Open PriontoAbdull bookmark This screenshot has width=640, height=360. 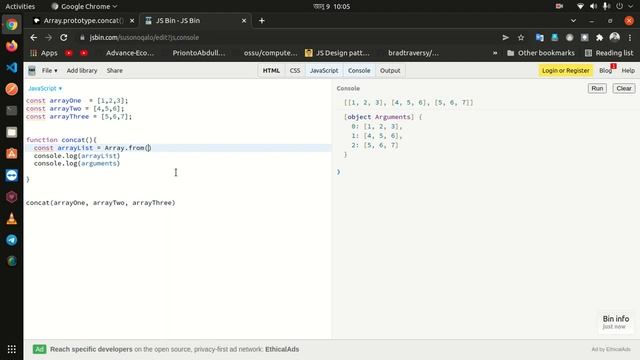click(198, 53)
